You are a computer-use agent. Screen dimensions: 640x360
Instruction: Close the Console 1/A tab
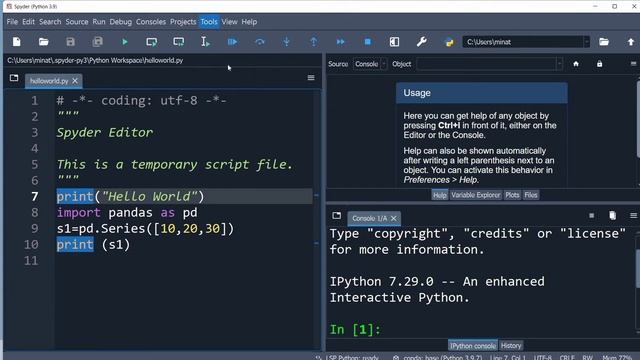(393, 218)
